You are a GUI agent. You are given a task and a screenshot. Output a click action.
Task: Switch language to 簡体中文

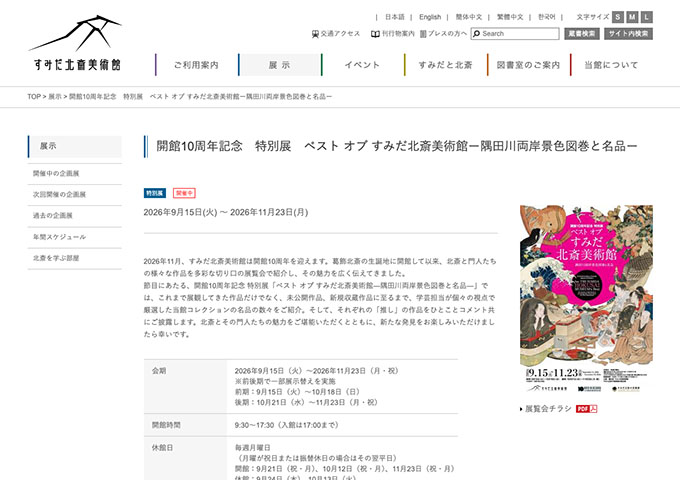pos(468,17)
